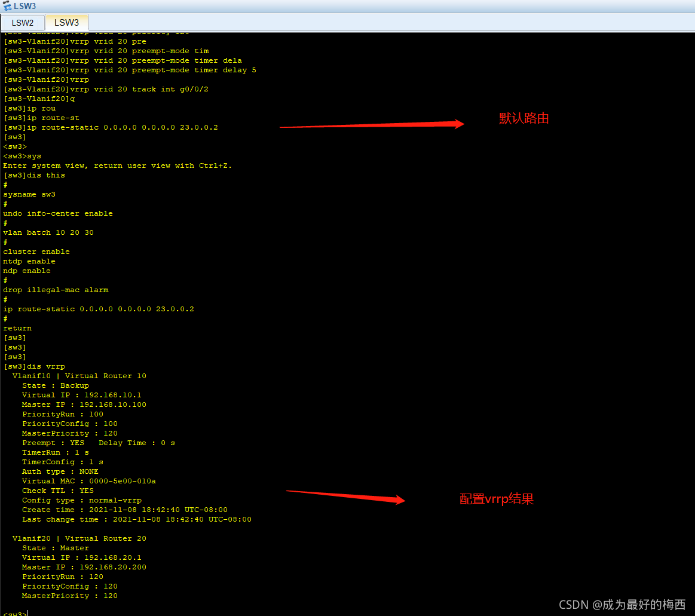Click 'TimerConfig : 1 s' line
Viewport: 695px width, 616px height.
click(63, 462)
